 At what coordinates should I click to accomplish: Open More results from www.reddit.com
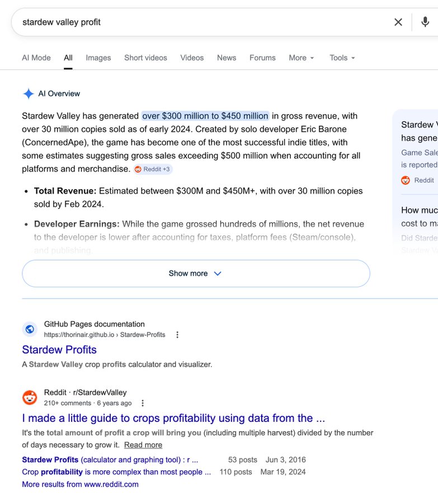pyautogui.click(x=81, y=484)
